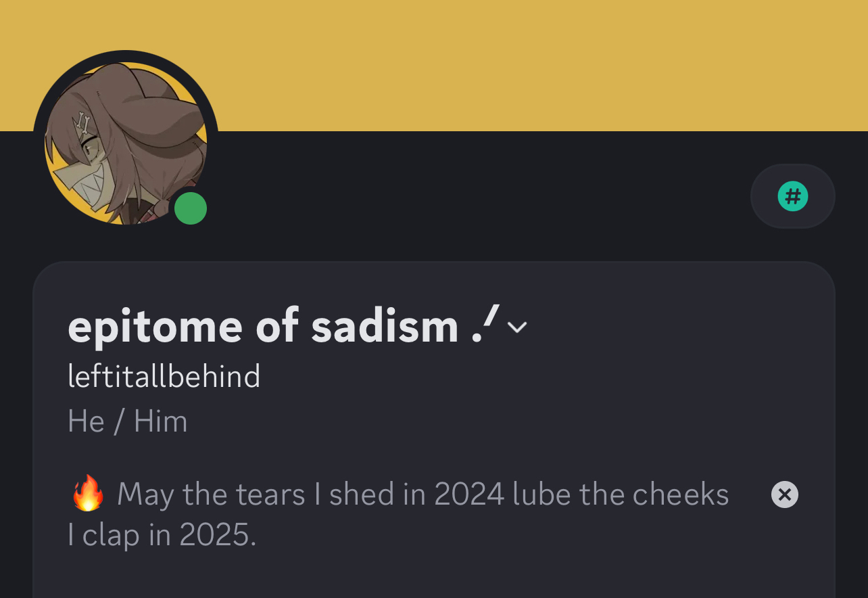Click the fire emoji in the status

tap(88, 494)
